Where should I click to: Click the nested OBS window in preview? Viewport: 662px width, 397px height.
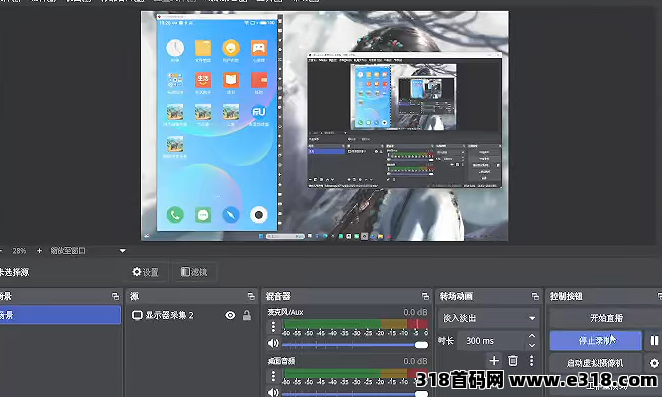click(405, 120)
